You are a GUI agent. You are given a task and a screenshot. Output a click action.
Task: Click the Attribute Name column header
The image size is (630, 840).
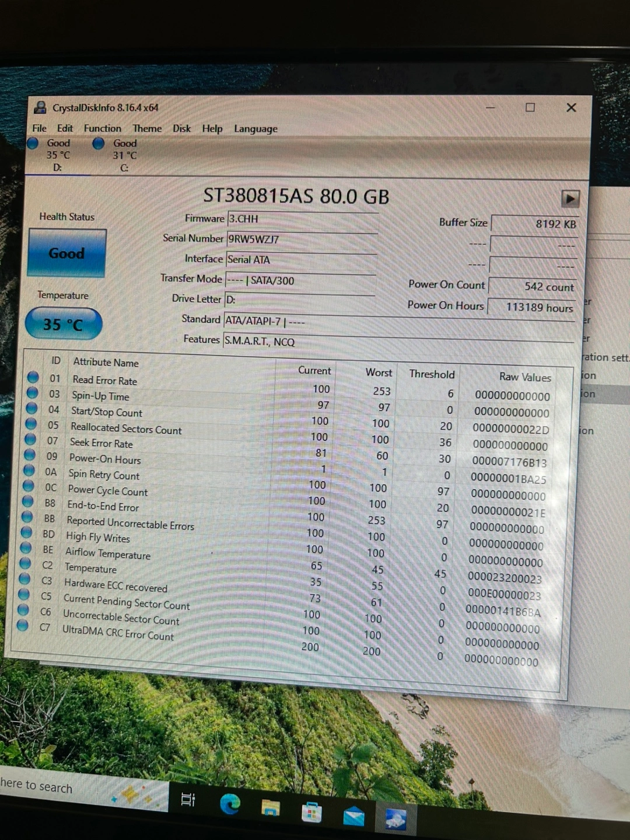click(x=106, y=362)
